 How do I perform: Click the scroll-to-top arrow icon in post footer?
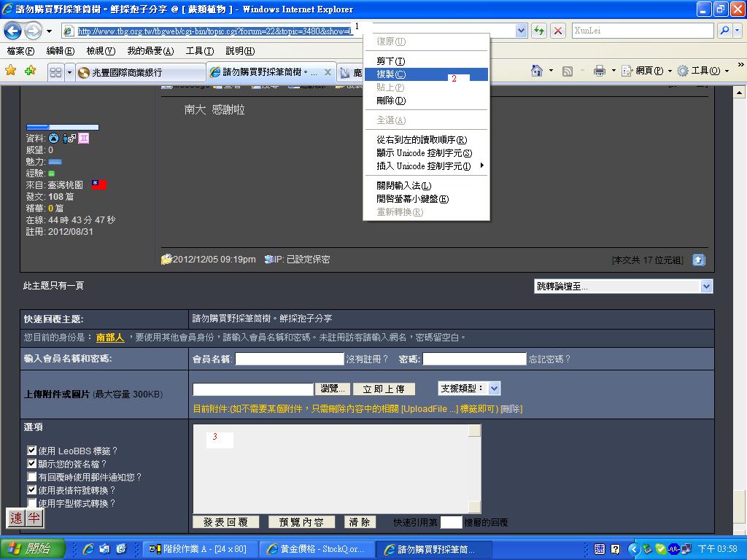698,260
